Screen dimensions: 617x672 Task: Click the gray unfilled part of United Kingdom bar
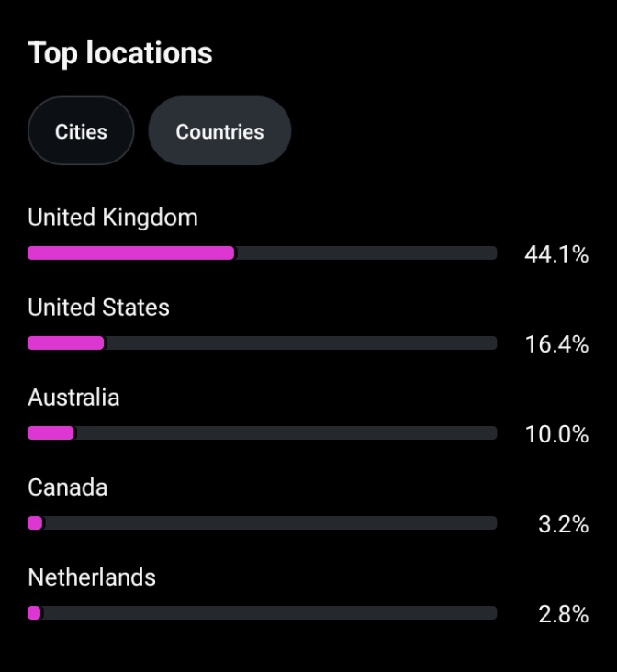[365, 253]
